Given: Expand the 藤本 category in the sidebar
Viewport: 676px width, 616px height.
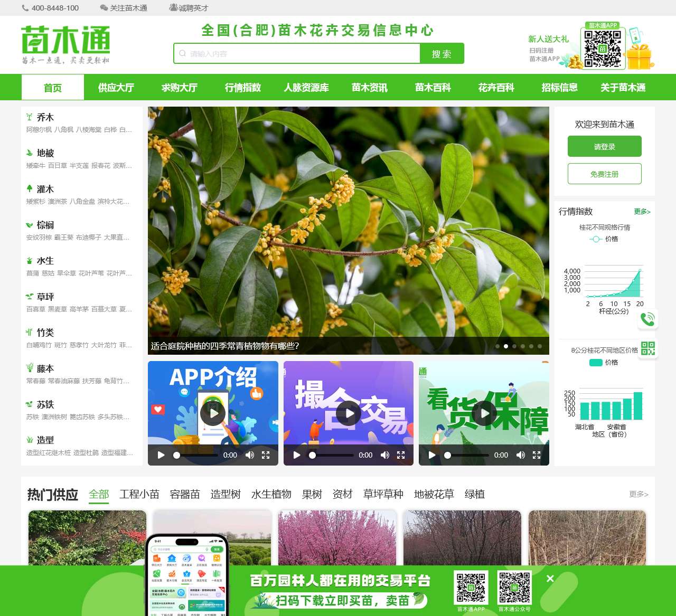Looking at the screenshot, I should [x=44, y=368].
